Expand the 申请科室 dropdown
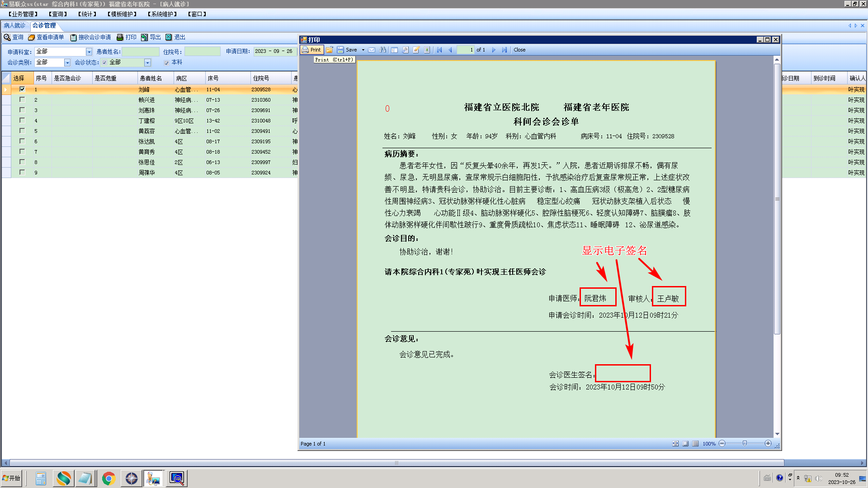This screenshot has width=868, height=488. coord(89,52)
